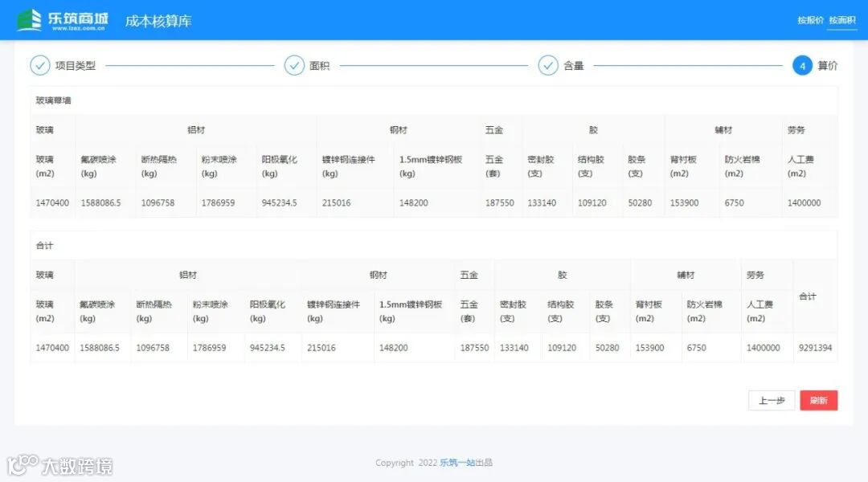
Task: Click the 合计 section title above second table
Action: [x=44, y=245]
